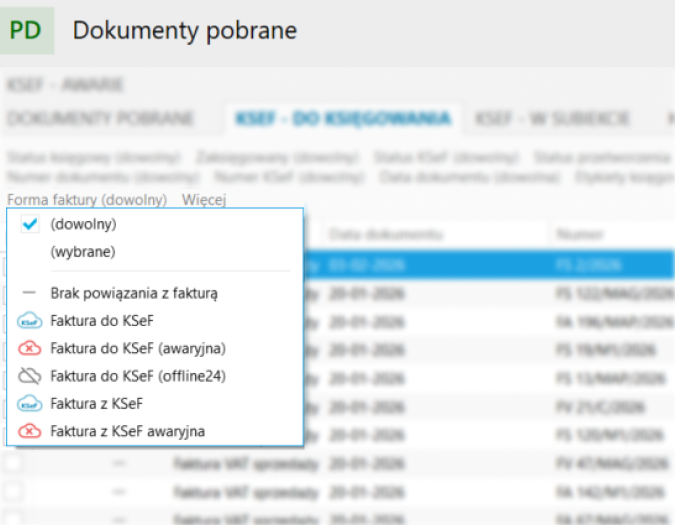Tick the checkbox in the last visible row
Viewport: 675px width, 525px height.
click(14, 518)
